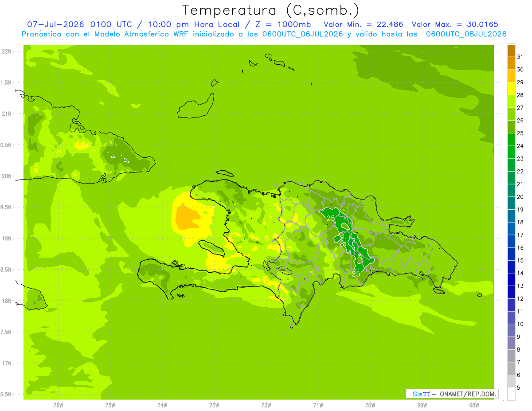Click the "75W" longitude axis label

[110, 405]
